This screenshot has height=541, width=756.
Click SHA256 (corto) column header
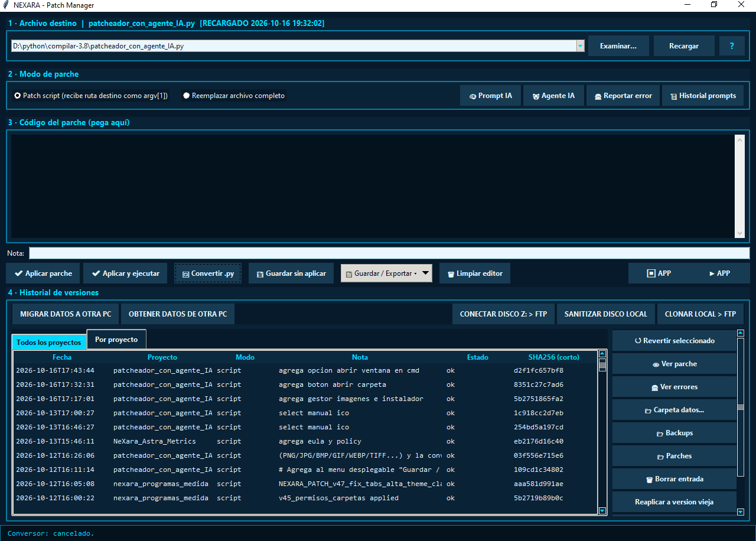[553, 357]
